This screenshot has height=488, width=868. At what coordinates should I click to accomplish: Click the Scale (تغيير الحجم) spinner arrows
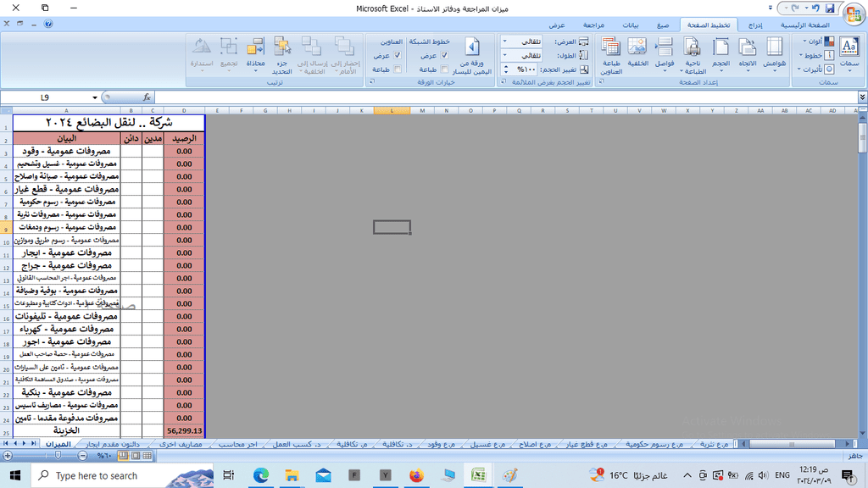505,69
